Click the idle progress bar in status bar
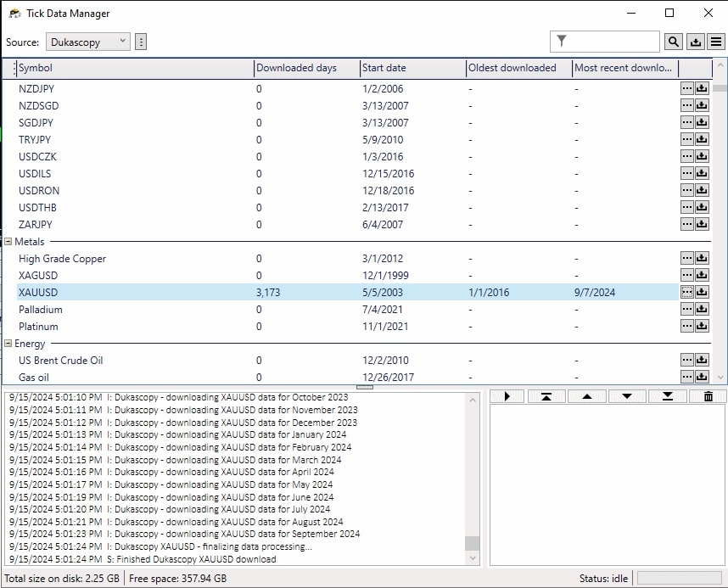This screenshot has height=588, width=728. tap(679, 579)
